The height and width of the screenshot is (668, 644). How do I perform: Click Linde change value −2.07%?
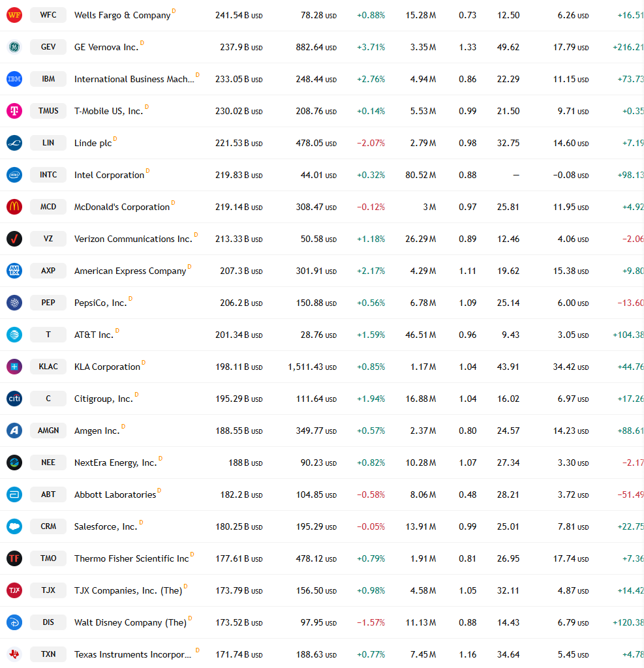click(x=371, y=143)
